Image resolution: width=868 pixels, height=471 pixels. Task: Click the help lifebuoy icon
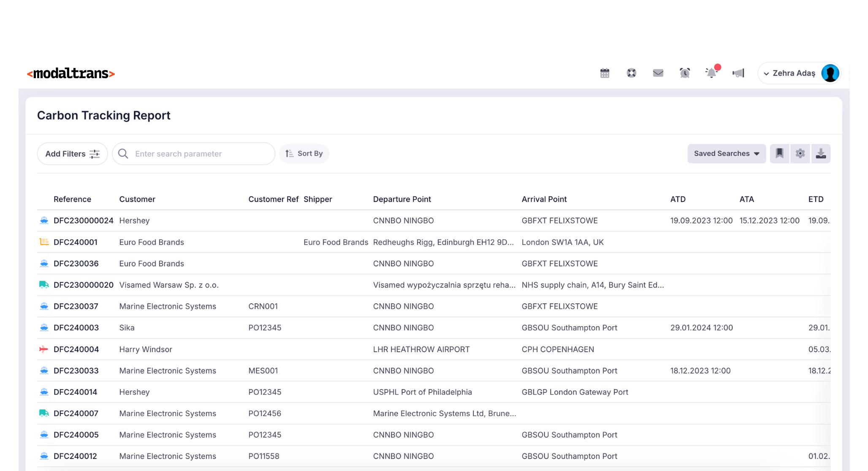pos(631,73)
